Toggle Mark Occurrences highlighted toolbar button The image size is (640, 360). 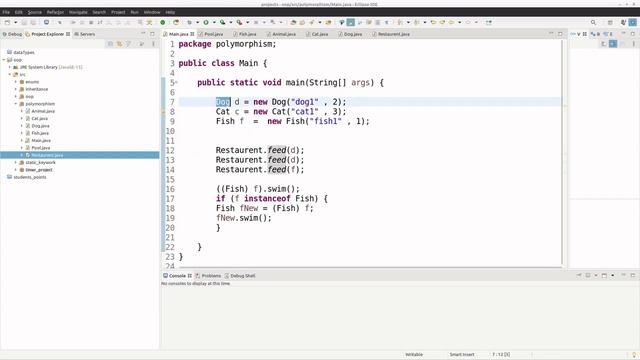(351, 22)
